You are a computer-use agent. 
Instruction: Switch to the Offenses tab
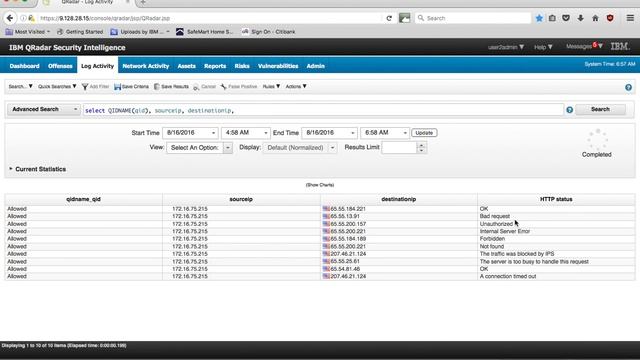click(x=60, y=66)
